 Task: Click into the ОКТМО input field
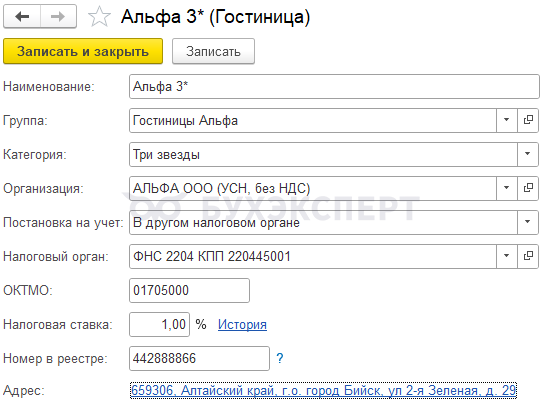[x=189, y=290]
